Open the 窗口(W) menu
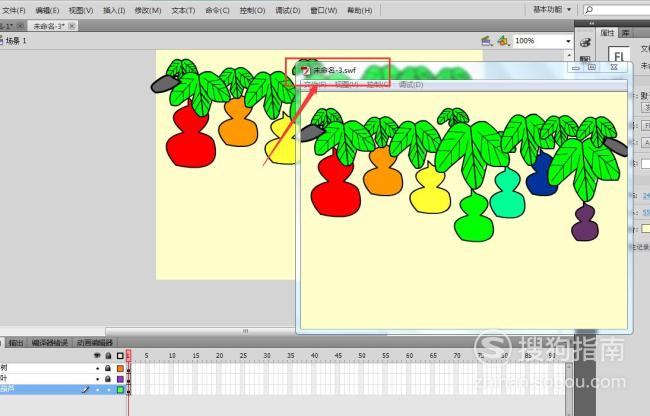 [323, 10]
